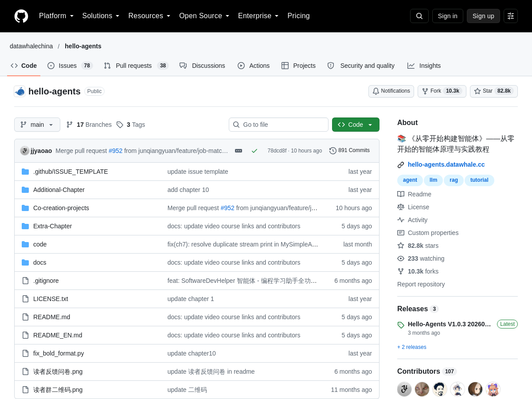The width and height of the screenshot is (532, 399).
Task: Click the folder icon next to Additional-Chapter
Action: coord(25,190)
